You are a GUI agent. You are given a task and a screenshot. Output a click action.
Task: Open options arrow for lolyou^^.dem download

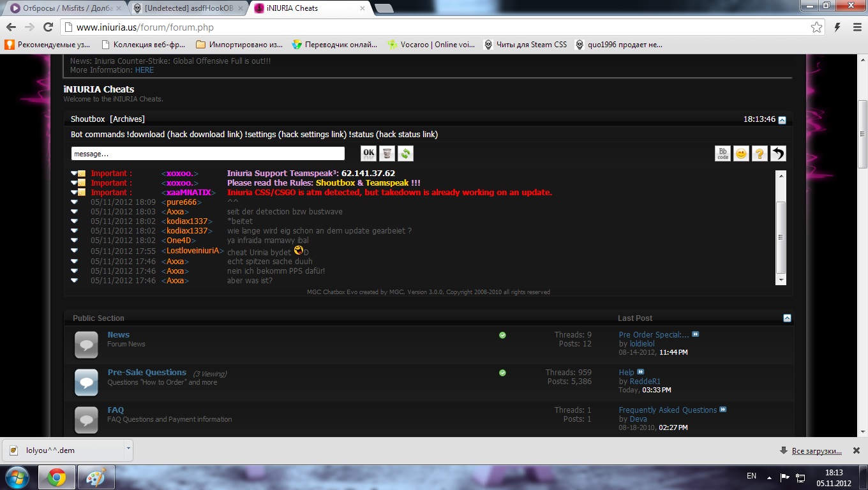click(128, 449)
